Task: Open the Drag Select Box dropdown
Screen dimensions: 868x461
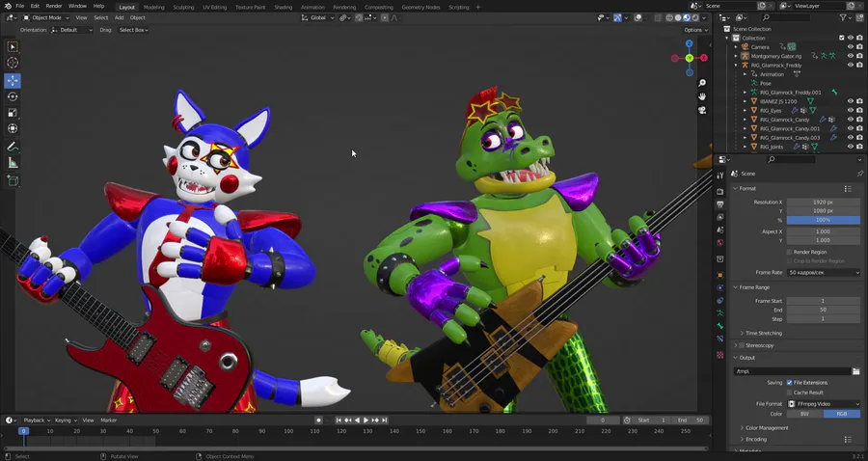Action: point(133,30)
